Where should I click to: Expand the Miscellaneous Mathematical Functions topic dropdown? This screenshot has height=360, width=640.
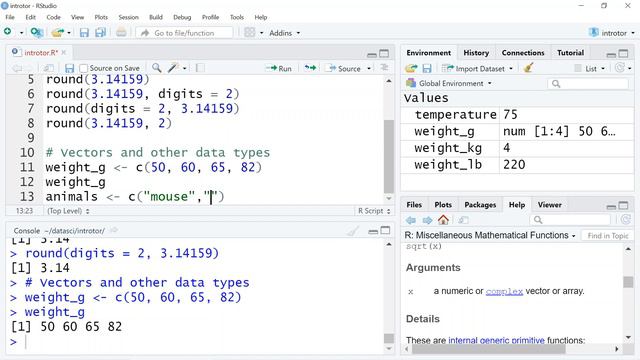(490, 236)
